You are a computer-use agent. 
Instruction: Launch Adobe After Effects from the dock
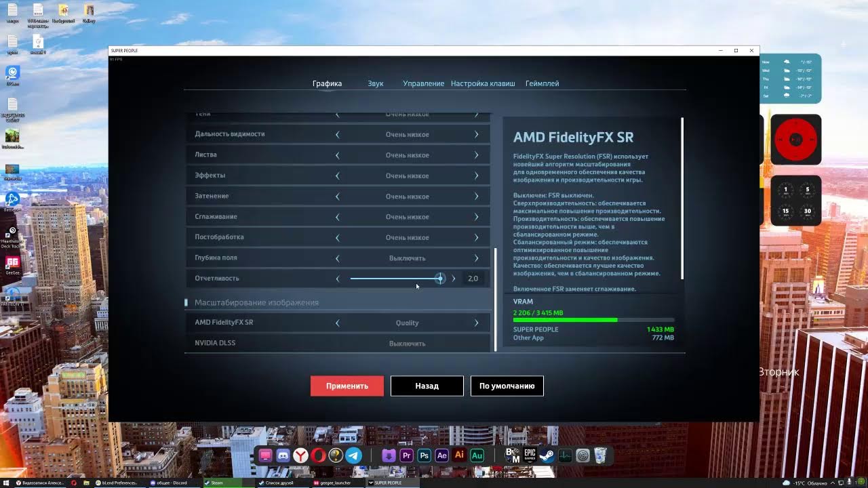pos(442,456)
